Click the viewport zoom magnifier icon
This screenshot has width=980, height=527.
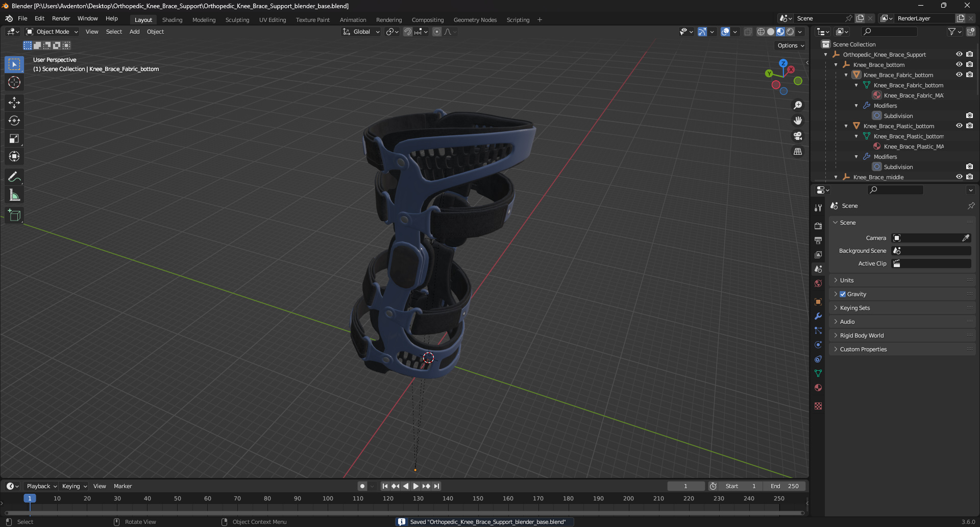(798, 105)
